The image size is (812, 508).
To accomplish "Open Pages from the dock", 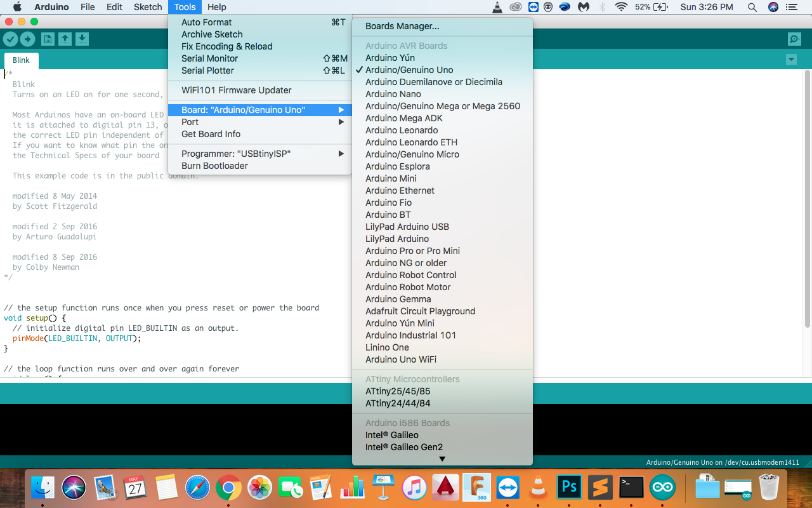I will point(321,488).
